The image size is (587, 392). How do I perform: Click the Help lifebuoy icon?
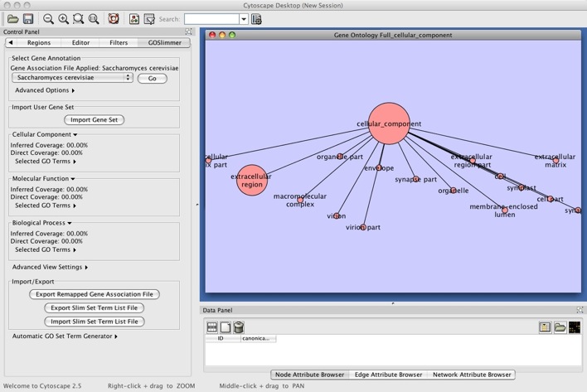(x=114, y=18)
